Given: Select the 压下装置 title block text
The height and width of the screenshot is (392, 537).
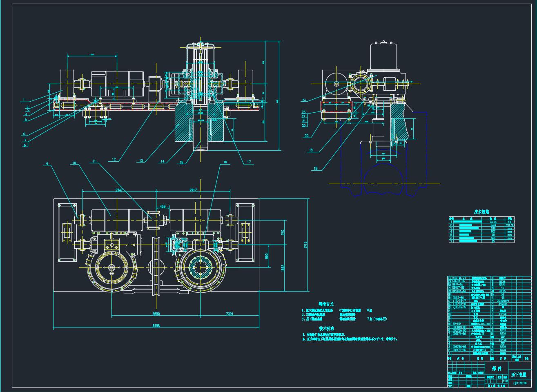Looking at the screenshot, I should click(519, 375).
